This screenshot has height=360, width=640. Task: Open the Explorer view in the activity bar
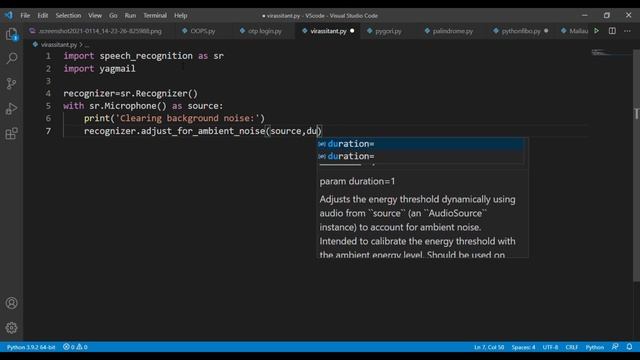click(x=11, y=34)
